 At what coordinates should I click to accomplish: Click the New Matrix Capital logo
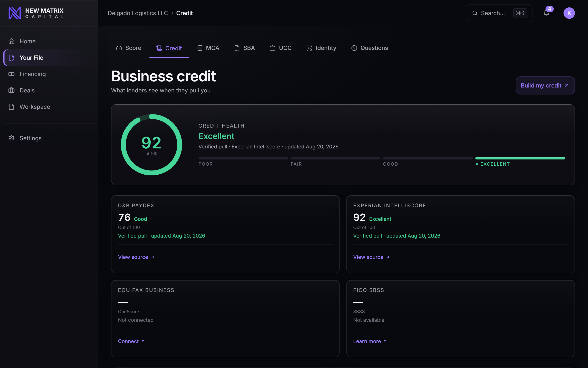coord(36,13)
